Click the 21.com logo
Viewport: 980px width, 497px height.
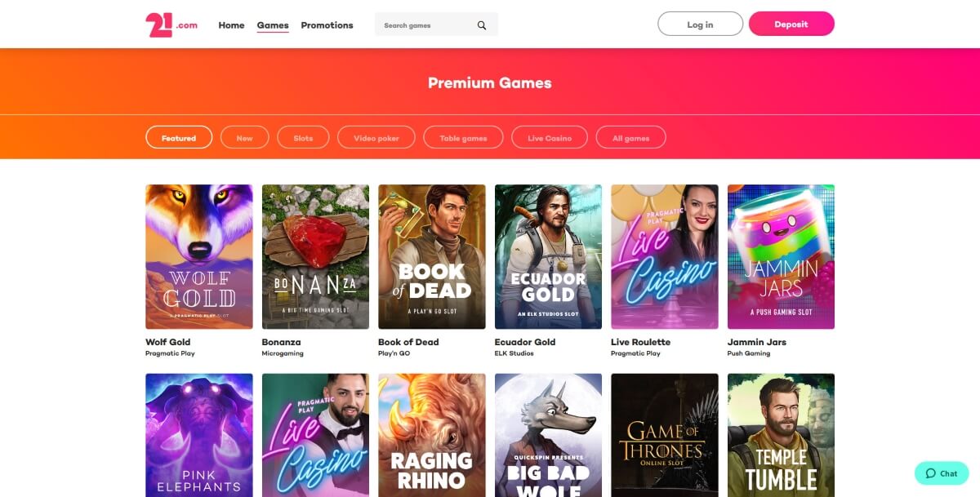(172, 24)
